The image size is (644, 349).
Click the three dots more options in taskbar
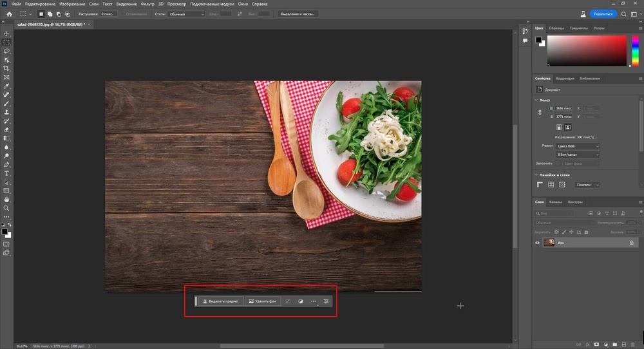point(314,301)
